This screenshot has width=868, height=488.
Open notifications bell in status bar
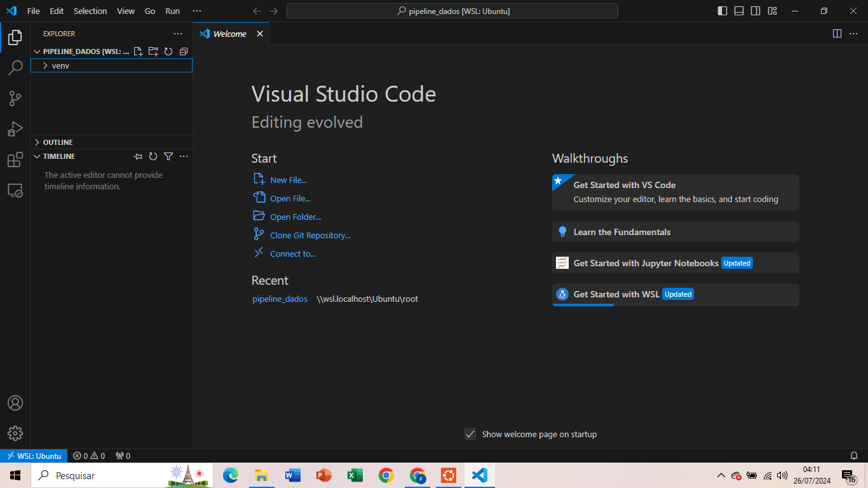pyautogui.click(x=854, y=456)
